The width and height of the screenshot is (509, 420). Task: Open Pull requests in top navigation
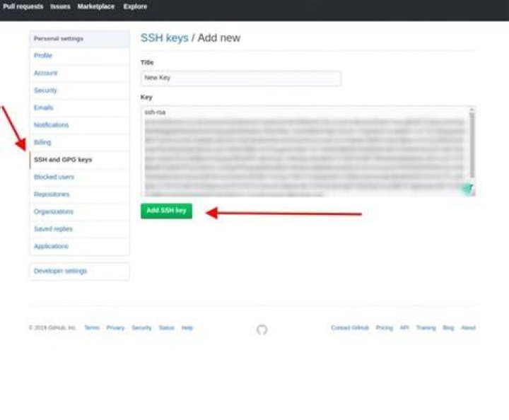[x=23, y=6]
